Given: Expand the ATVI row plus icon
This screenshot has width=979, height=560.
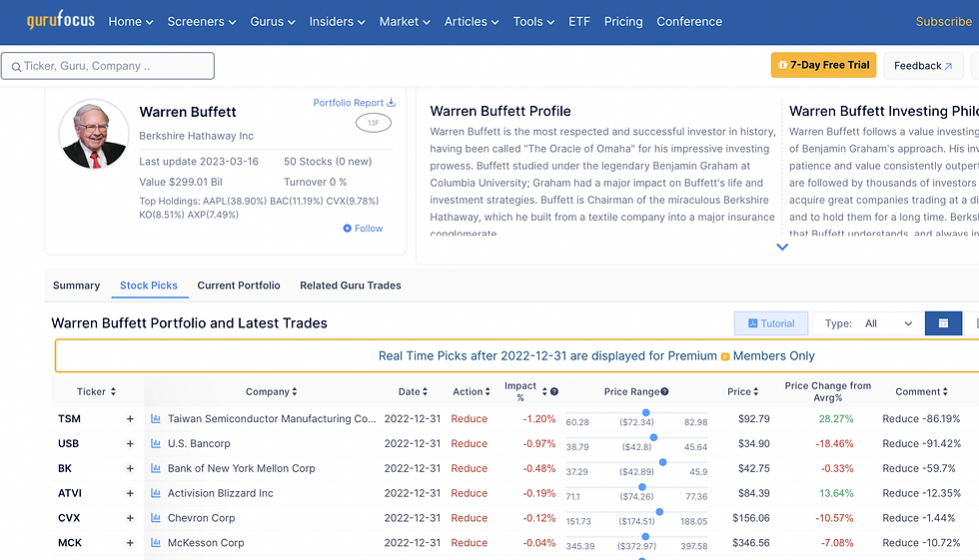Looking at the screenshot, I should click(x=130, y=493).
